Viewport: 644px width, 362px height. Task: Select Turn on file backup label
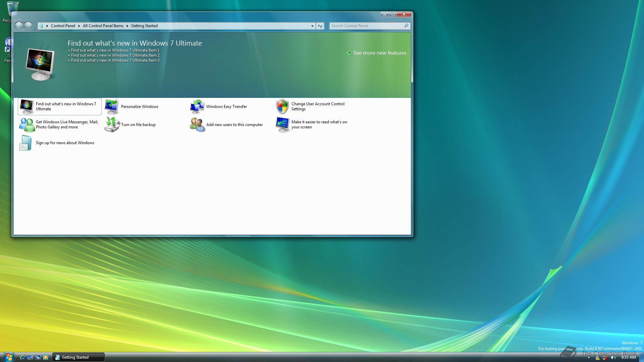tap(138, 125)
